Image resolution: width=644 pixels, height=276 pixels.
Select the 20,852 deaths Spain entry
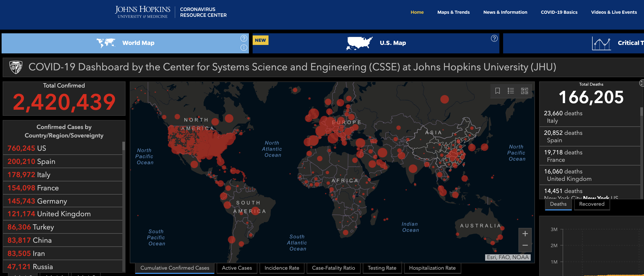click(590, 137)
